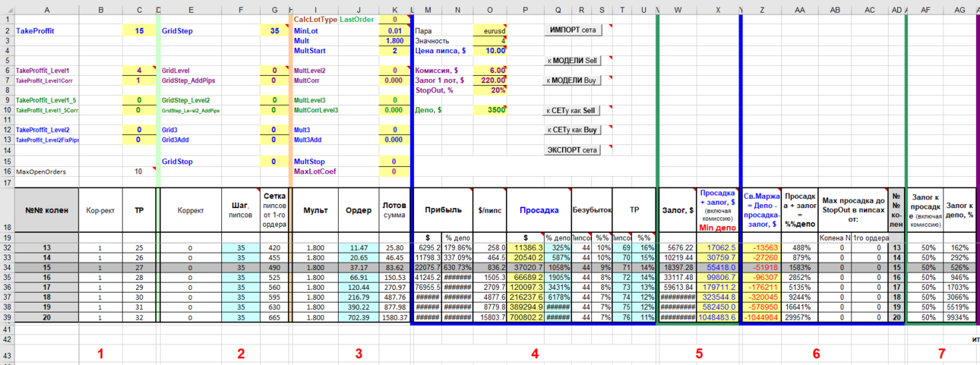Click the Max просадка до StopOut header
Image resolution: width=980 pixels, height=365 pixels.
pos(853,209)
